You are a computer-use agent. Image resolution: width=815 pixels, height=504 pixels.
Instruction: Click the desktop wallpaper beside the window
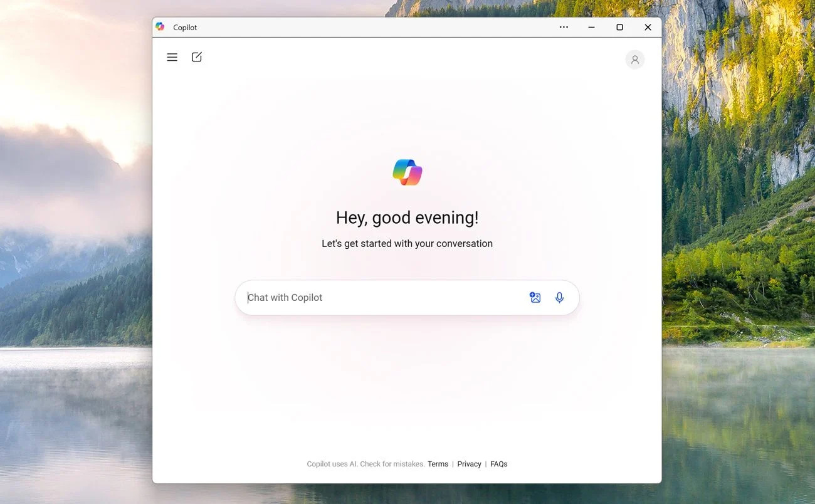click(733, 251)
